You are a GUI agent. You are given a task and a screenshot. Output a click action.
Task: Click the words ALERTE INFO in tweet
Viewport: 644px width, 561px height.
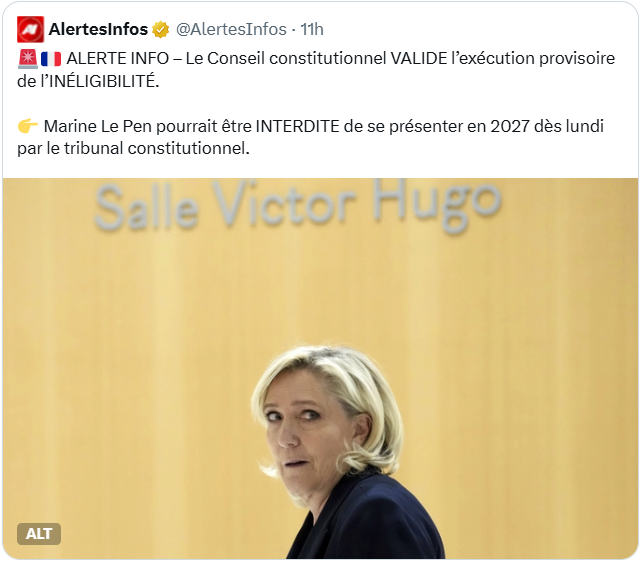point(118,59)
